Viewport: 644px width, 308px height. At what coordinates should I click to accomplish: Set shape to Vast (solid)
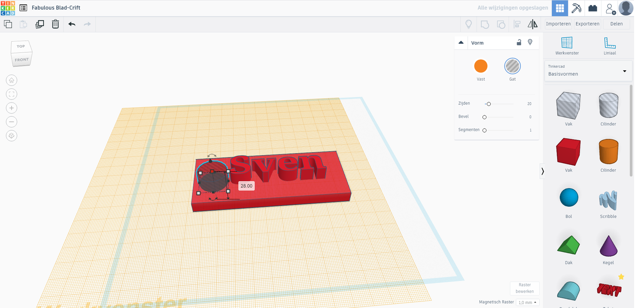coord(481,66)
